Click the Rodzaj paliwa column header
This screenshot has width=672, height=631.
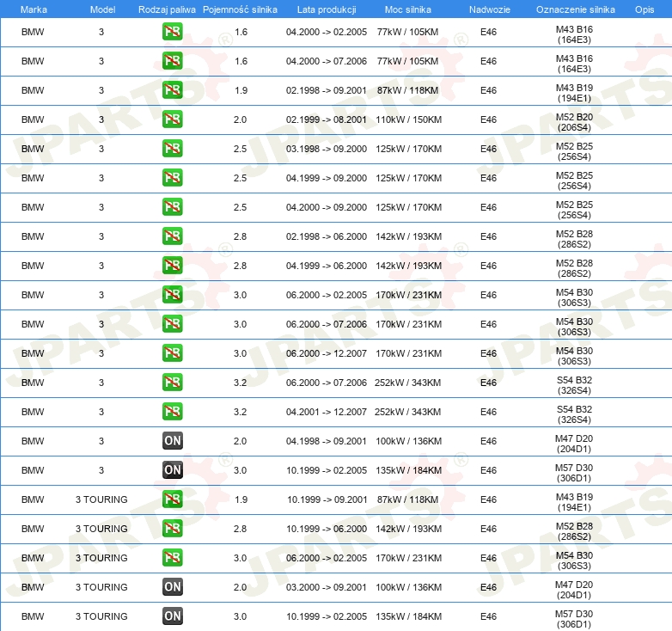pyautogui.click(x=167, y=9)
